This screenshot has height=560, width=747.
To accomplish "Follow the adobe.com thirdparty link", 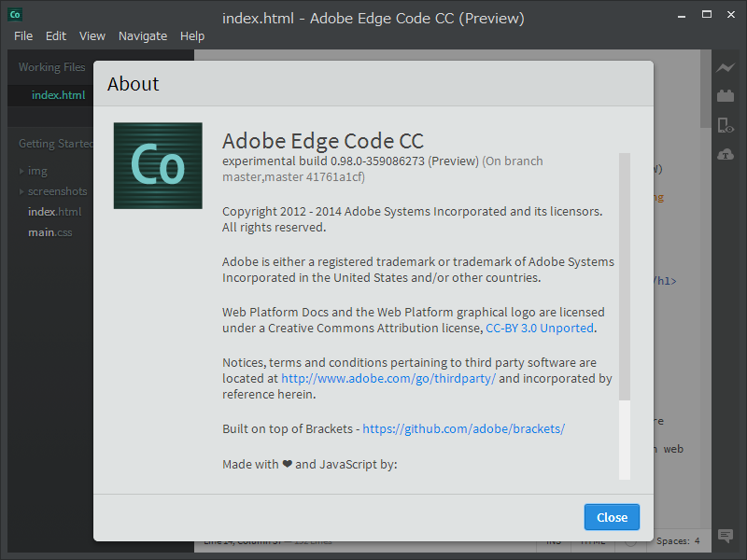I will [389, 378].
